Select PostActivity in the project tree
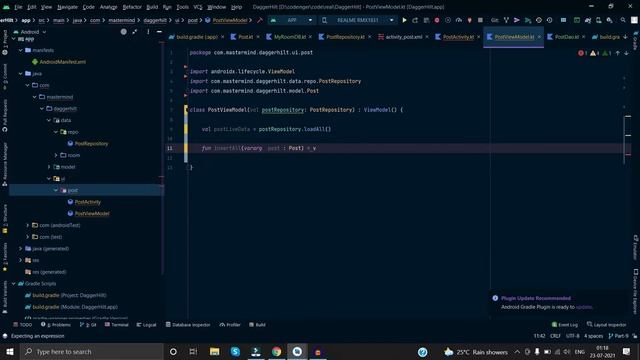Screen dimensions: 640x360 pos(88,202)
